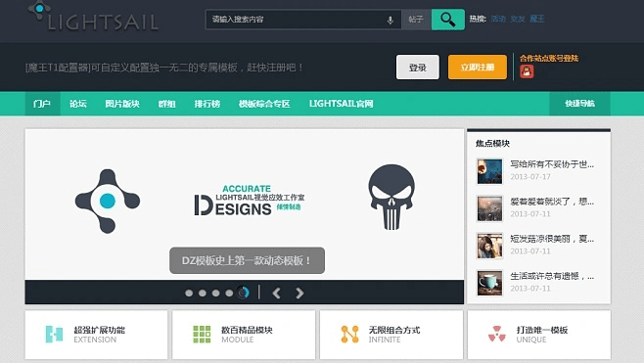This screenshot has height=363, width=644.
Task: Click the first hot search link 活动
Action: tap(498, 19)
